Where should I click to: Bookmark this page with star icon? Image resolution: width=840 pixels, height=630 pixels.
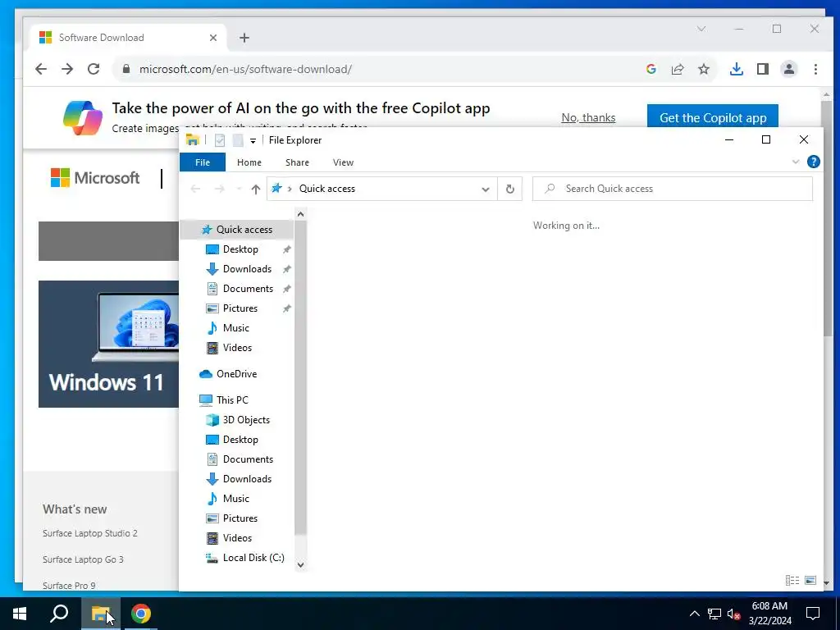coord(703,69)
